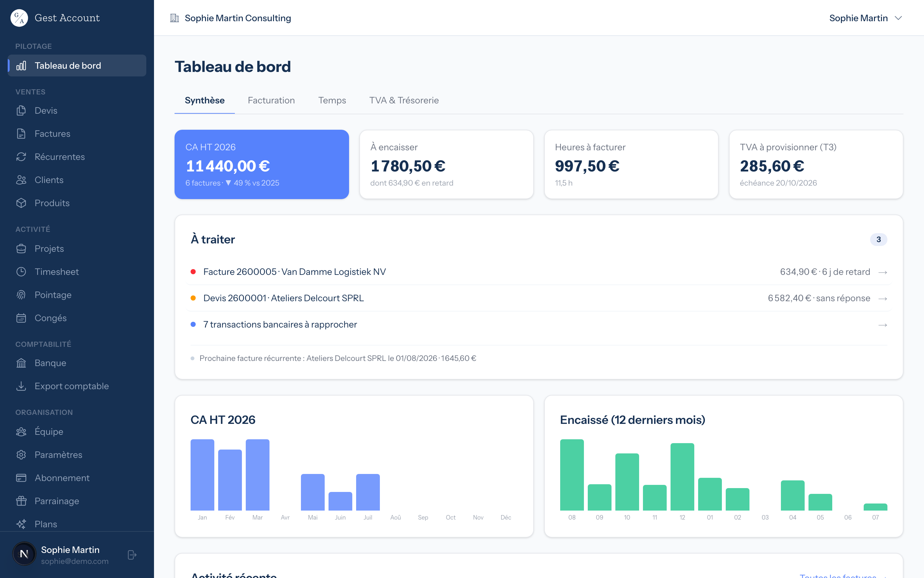Viewport: 924px width, 578px height.
Task: Click the Gest Account logo icon
Action: (19, 18)
